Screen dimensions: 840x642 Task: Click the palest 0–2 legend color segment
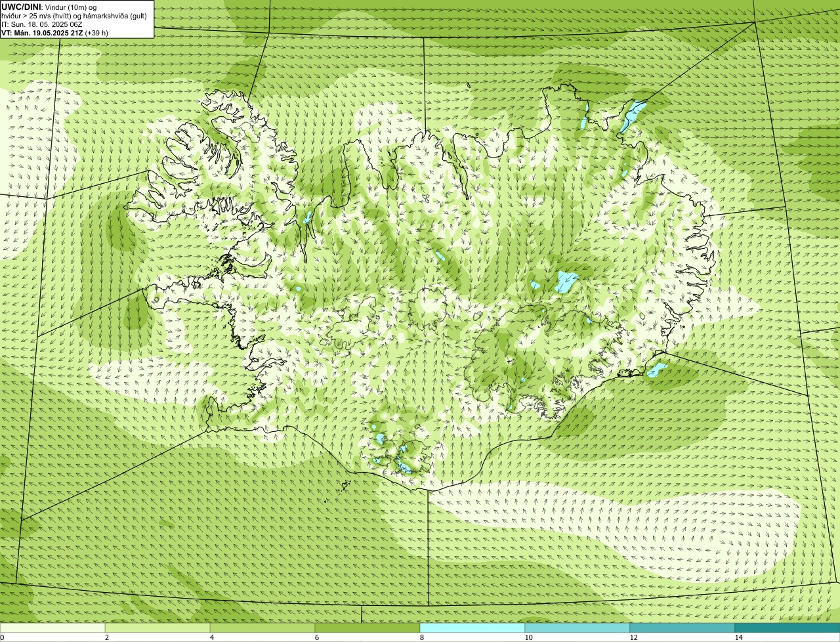(52, 628)
